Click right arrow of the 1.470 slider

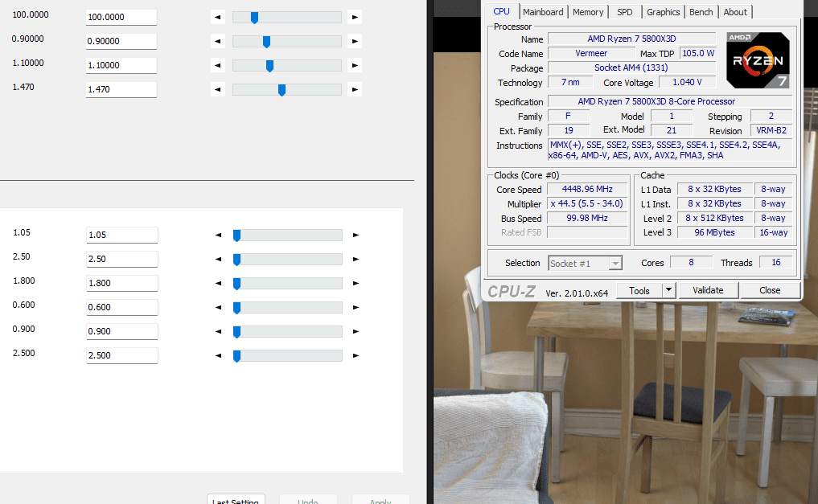tap(355, 90)
